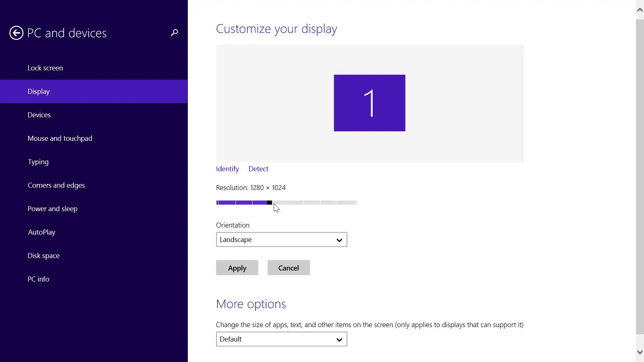Go to Corners and edges

(x=56, y=185)
